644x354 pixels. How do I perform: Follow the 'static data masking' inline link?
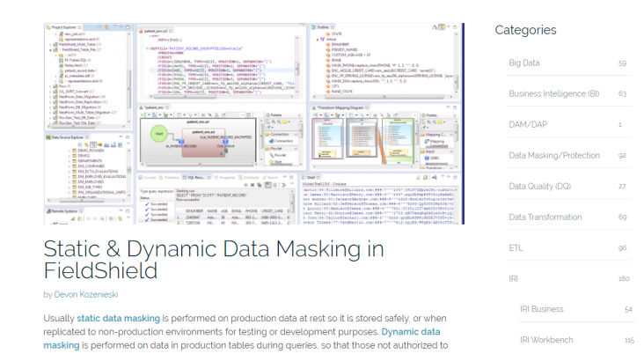[x=118, y=318]
